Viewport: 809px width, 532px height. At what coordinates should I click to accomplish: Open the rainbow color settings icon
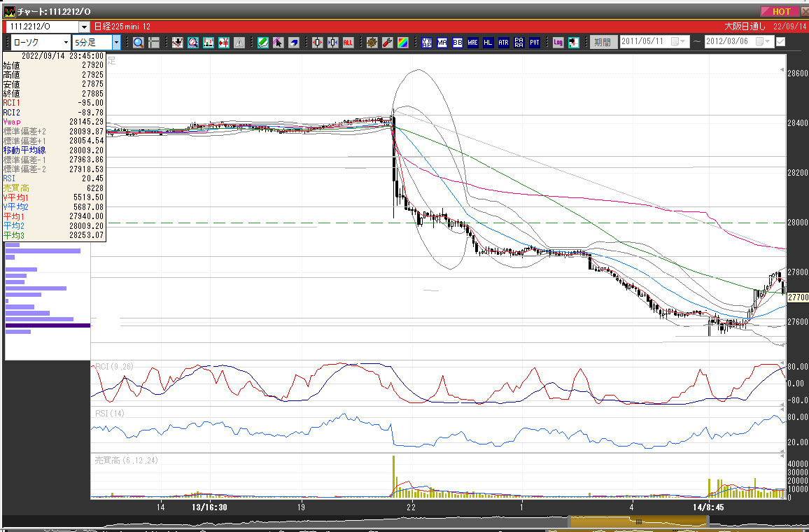tap(402, 42)
